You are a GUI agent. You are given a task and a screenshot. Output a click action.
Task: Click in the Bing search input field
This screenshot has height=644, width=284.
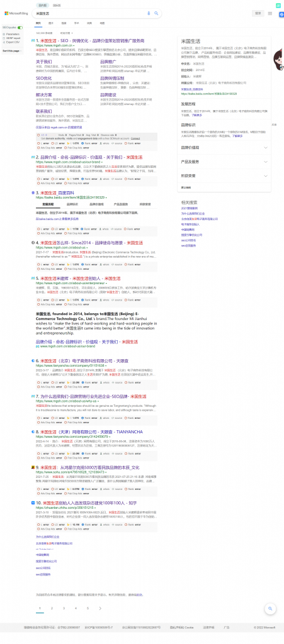(x=88, y=13)
